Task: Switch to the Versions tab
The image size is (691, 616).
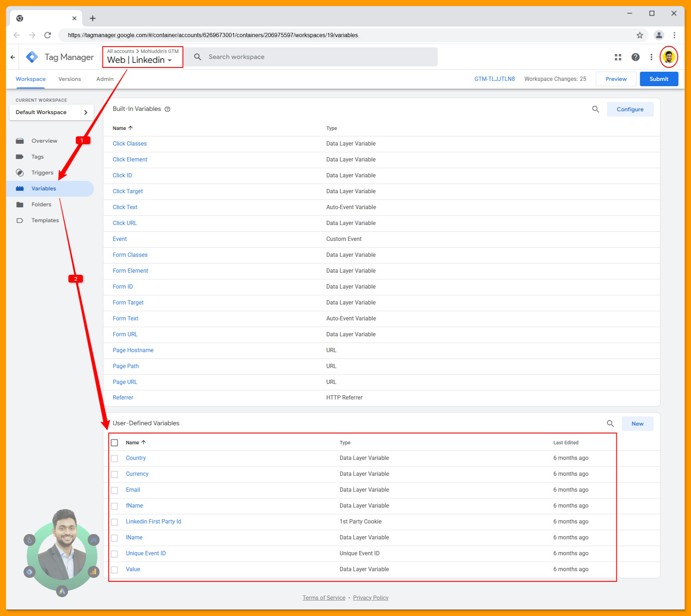Action: pos(69,79)
